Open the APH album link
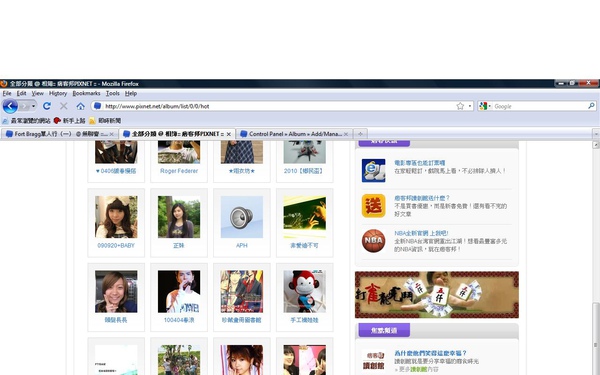 242,245
